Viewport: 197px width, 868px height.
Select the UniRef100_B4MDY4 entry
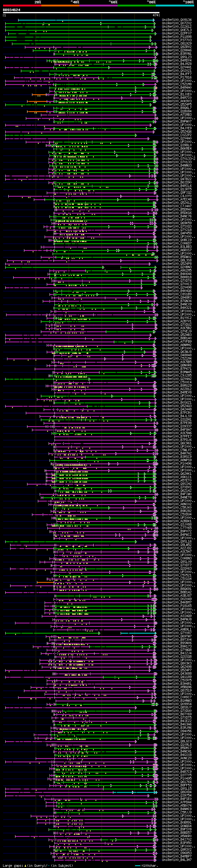(x=177, y=60)
